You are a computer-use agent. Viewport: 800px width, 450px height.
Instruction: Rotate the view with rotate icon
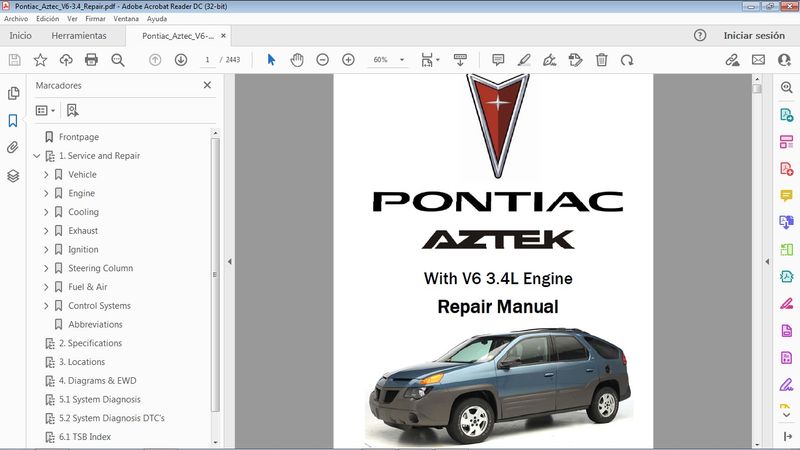(627, 60)
